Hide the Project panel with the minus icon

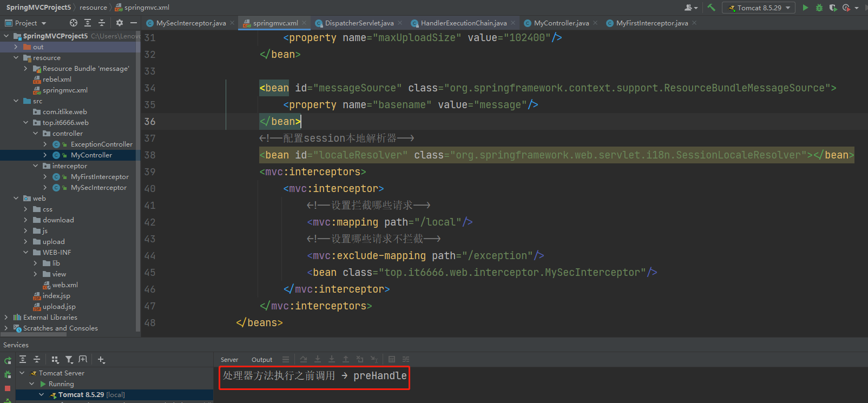(133, 23)
